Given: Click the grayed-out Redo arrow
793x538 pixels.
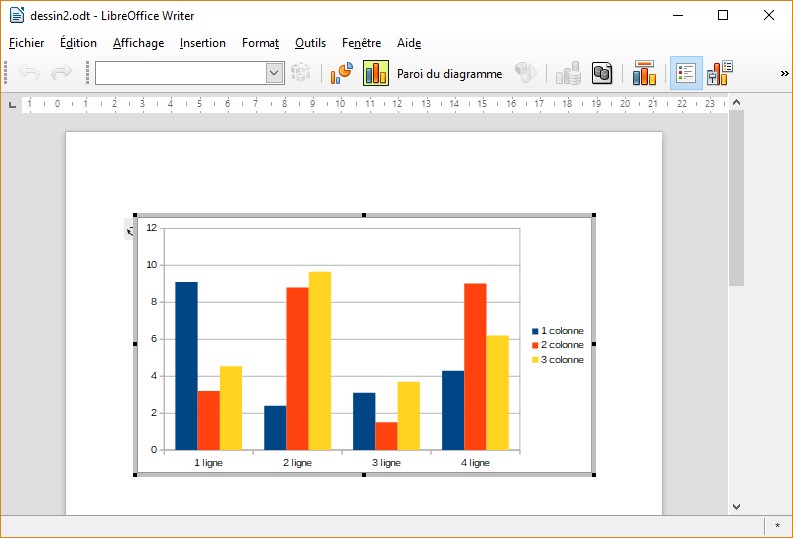Looking at the screenshot, I should [x=61, y=73].
